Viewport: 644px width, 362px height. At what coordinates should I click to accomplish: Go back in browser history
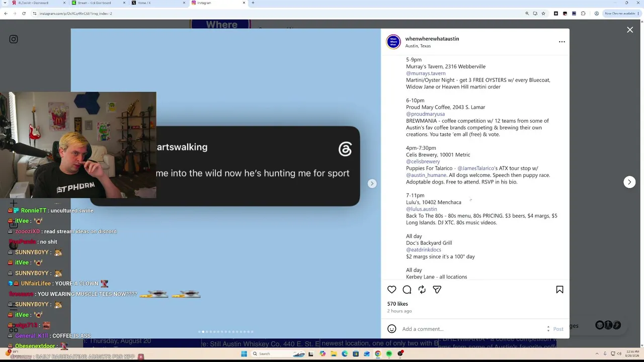point(6,14)
